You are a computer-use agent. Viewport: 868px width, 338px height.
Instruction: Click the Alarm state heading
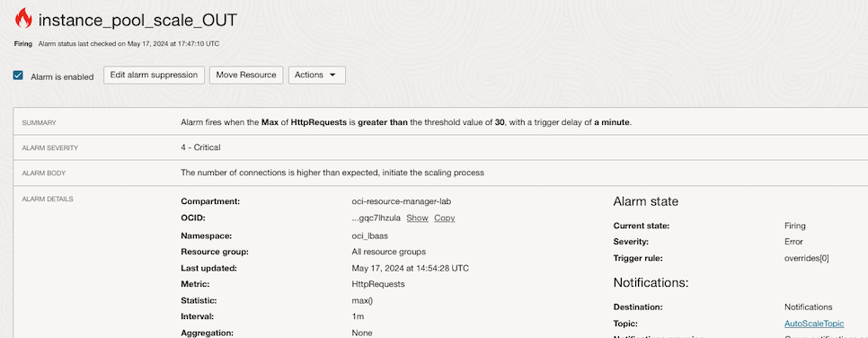[645, 201]
